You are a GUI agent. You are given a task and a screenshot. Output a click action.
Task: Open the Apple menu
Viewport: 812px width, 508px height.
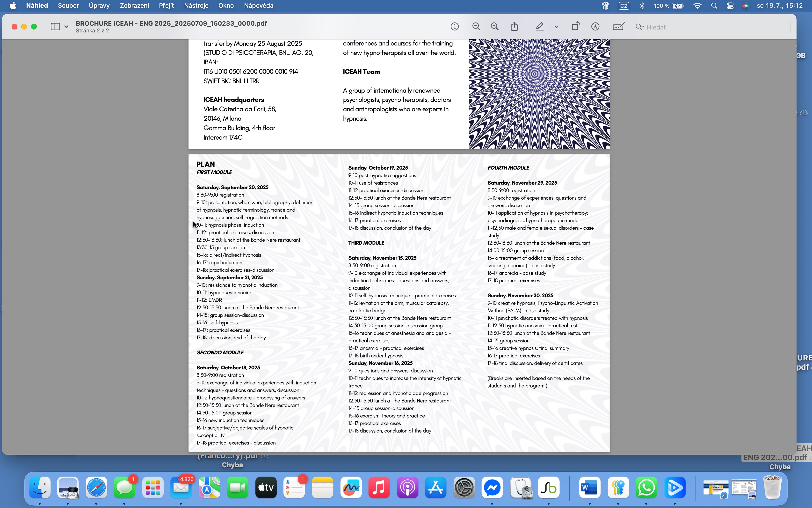[13, 6]
